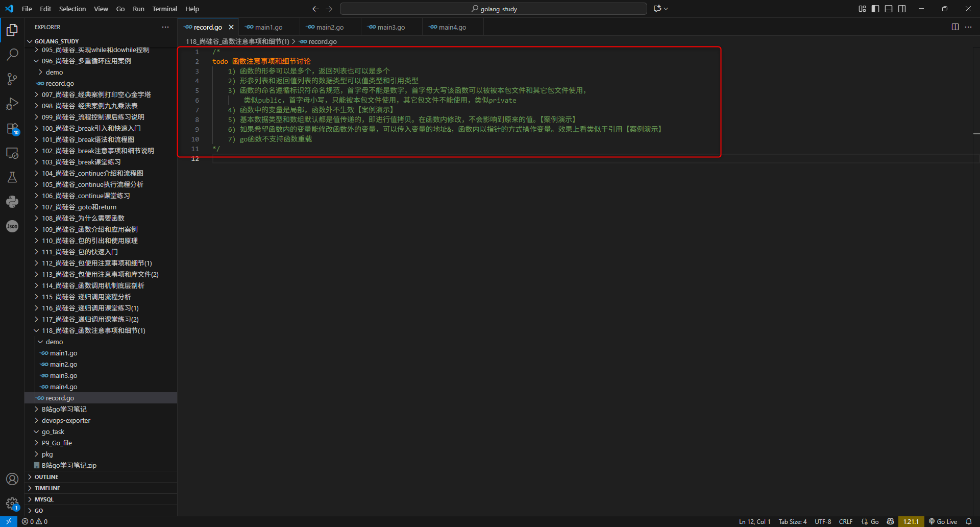Open the Search view in activity bar
The image size is (980, 527).
[x=12, y=54]
